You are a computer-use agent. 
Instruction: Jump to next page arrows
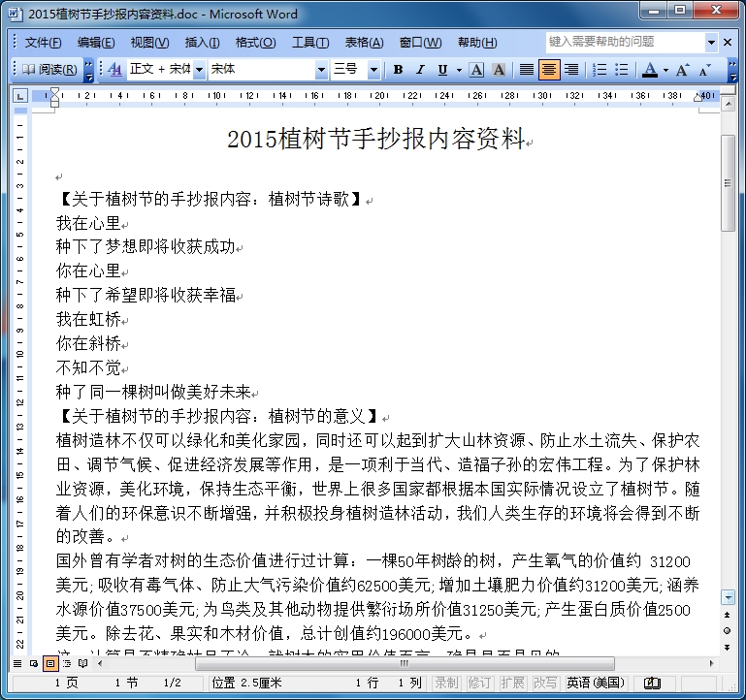tap(727, 648)
